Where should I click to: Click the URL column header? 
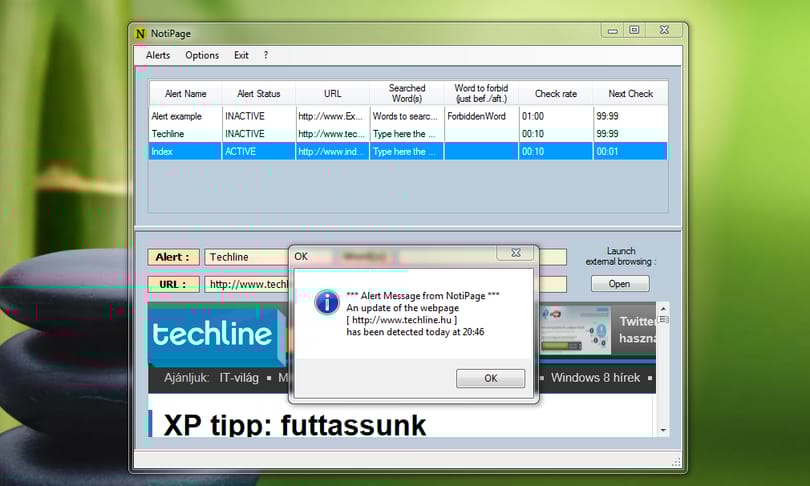click(x=333, y=93)
